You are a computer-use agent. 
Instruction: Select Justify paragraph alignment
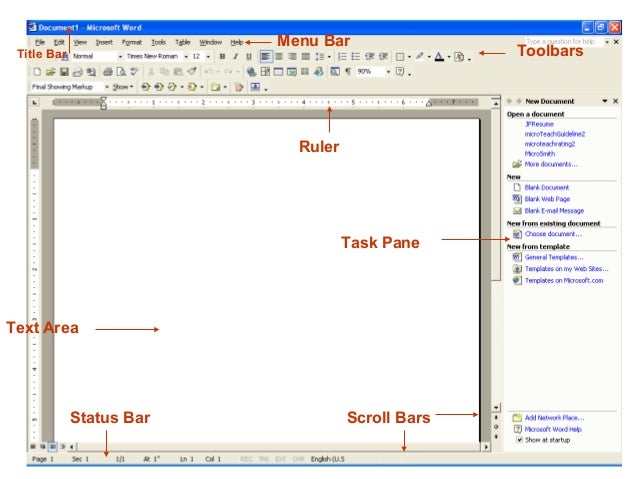coord(306,57)
